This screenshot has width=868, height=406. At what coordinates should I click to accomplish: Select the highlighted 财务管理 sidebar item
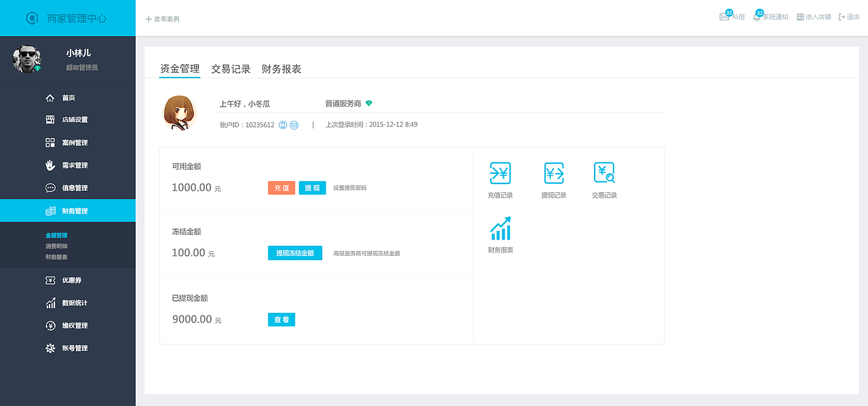68,210
